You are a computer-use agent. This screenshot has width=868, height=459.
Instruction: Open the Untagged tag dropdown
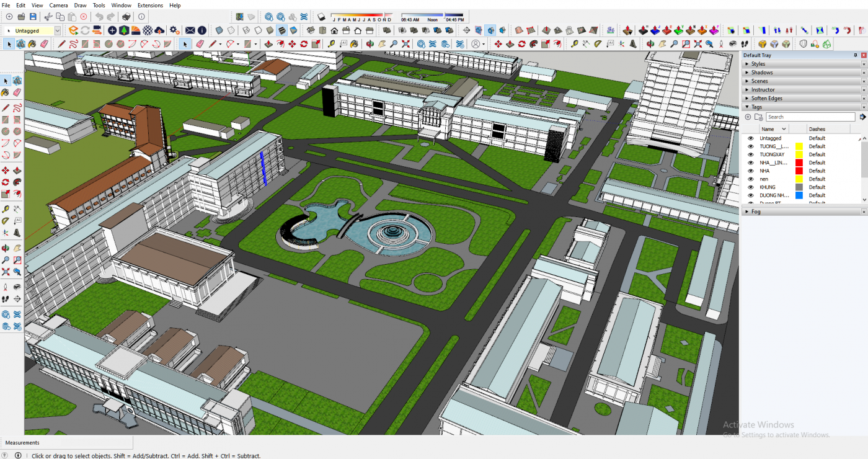[x=58, y=30]
